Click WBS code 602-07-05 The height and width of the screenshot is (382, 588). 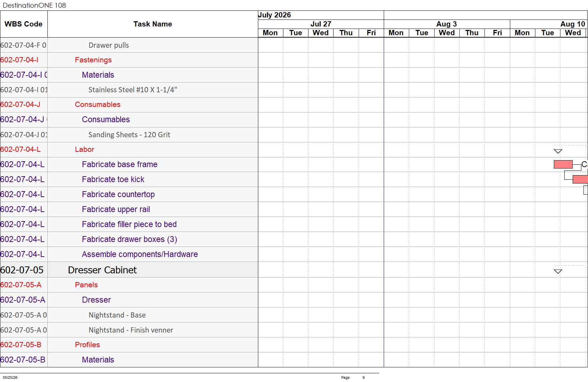pyautogui.click(x=22, y=270)
